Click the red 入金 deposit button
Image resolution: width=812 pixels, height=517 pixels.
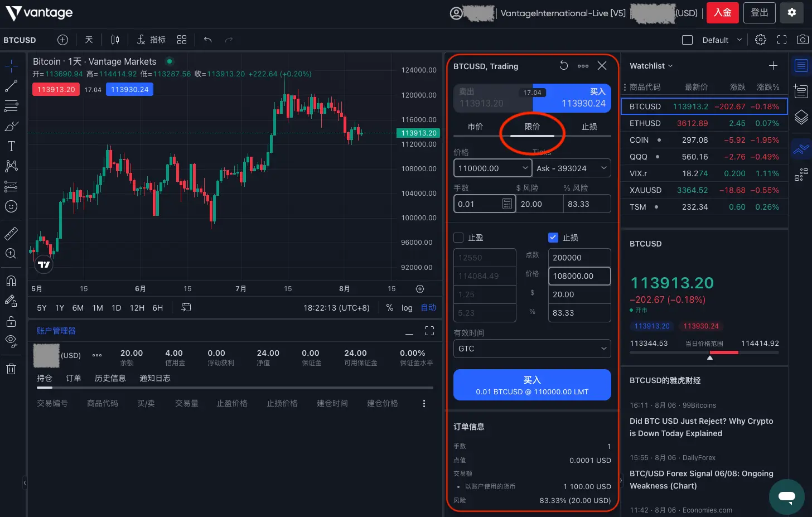pyautogui.click(x=722, y=13)
